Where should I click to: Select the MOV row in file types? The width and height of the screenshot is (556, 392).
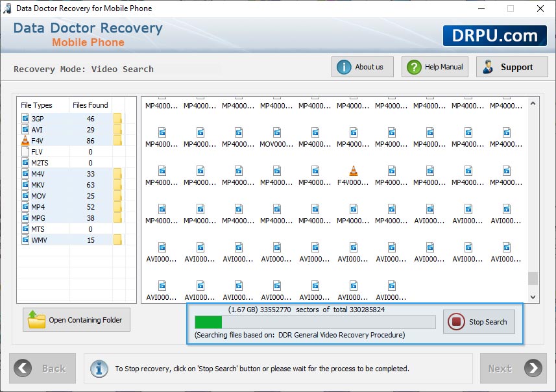point(71,196)
